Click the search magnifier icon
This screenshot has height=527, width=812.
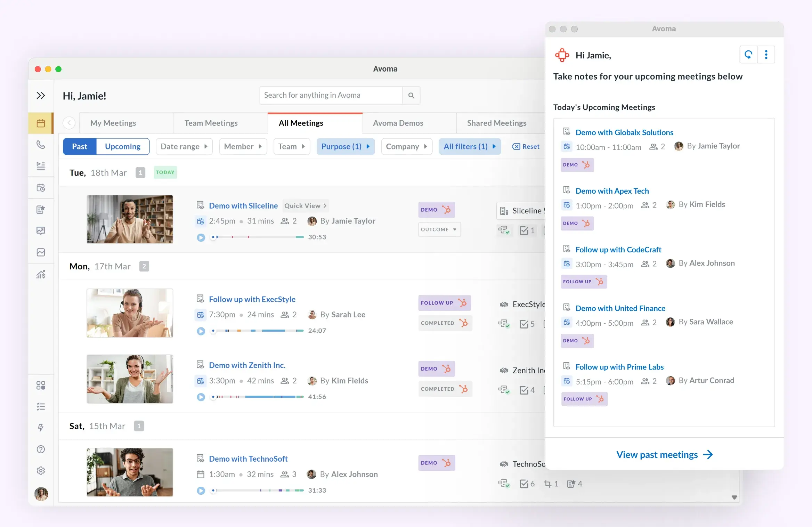(411, 96)
